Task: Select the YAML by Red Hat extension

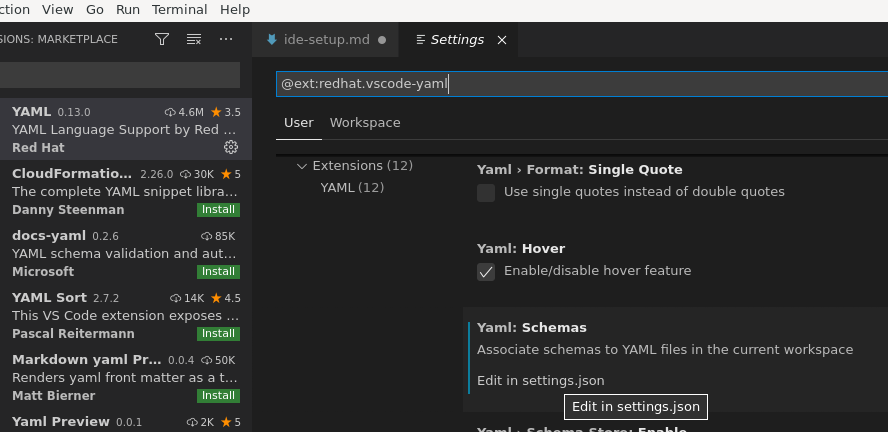Action: 126,129
